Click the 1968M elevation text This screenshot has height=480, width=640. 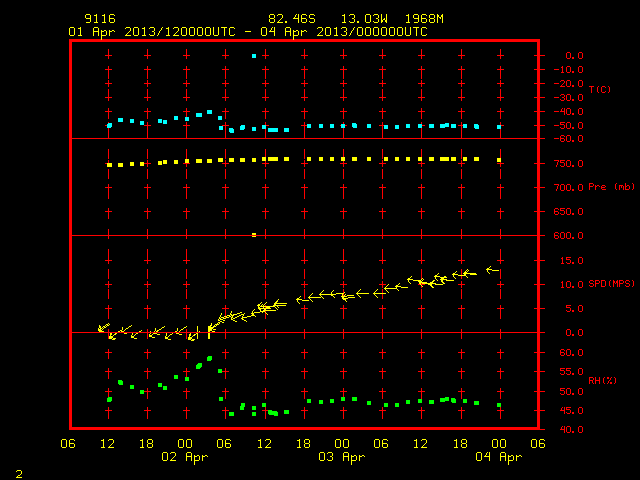424,19
